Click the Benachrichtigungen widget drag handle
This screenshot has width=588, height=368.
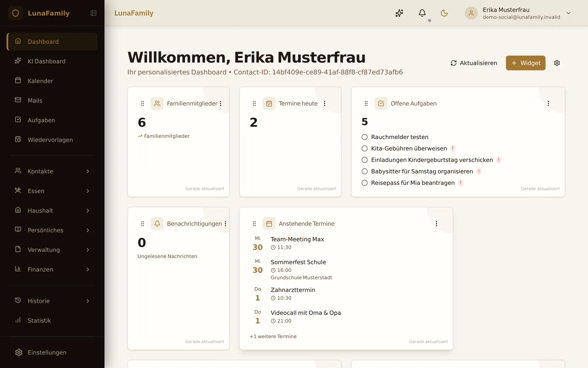(x=143, y=224)
